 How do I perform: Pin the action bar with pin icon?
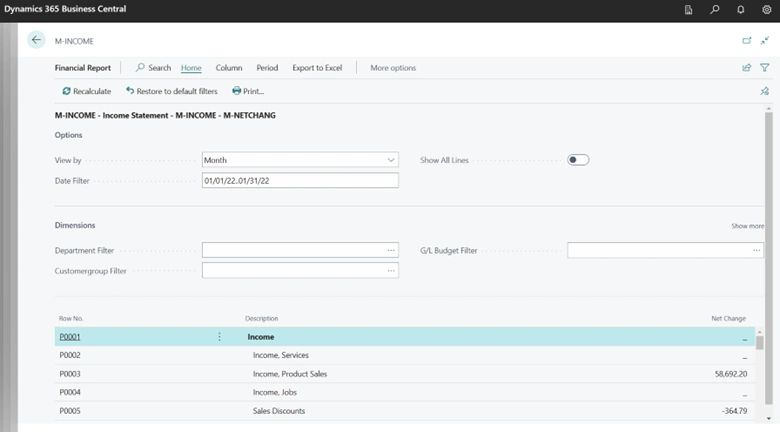pyautogui.click(x=765, y=91)
